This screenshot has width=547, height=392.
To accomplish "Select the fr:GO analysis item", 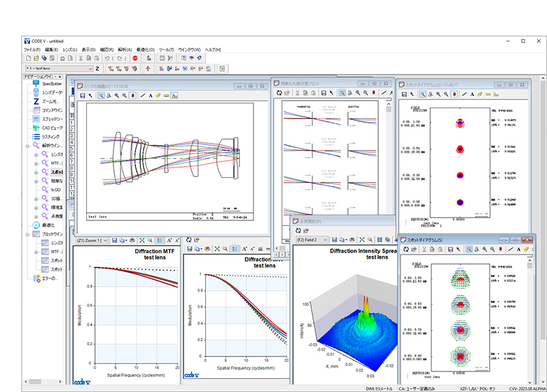I will coord(51,190).
